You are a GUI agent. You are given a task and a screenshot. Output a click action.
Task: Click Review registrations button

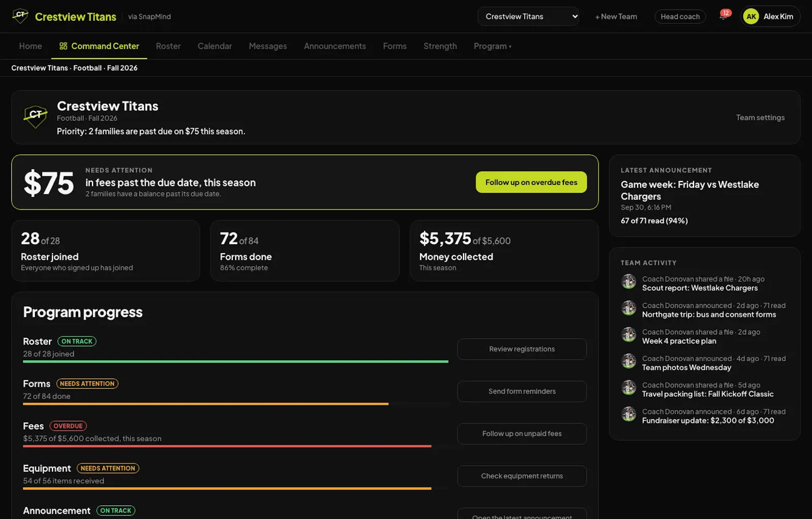click(x=522, y=349)
